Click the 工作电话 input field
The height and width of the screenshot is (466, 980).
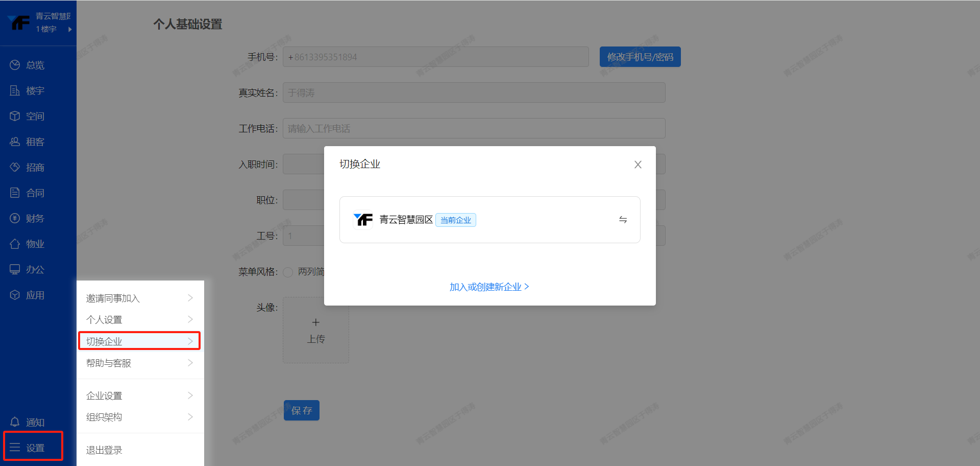474,128
